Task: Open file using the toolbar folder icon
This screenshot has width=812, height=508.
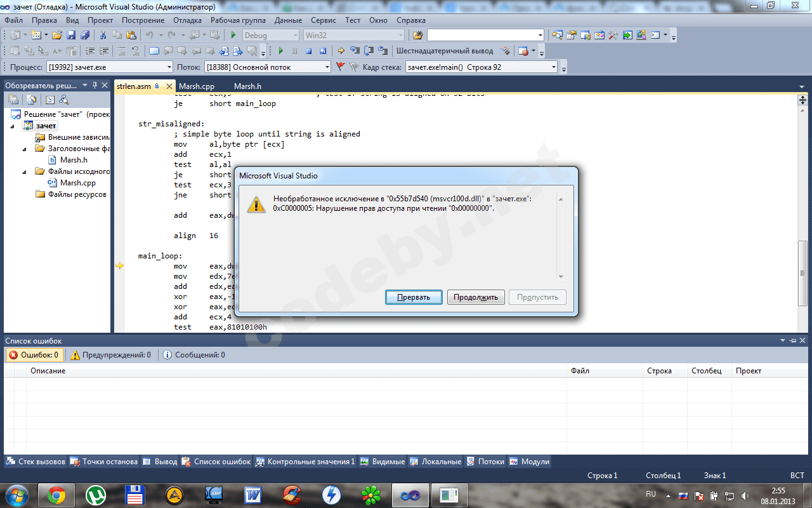Action: (x=57, y=36)
